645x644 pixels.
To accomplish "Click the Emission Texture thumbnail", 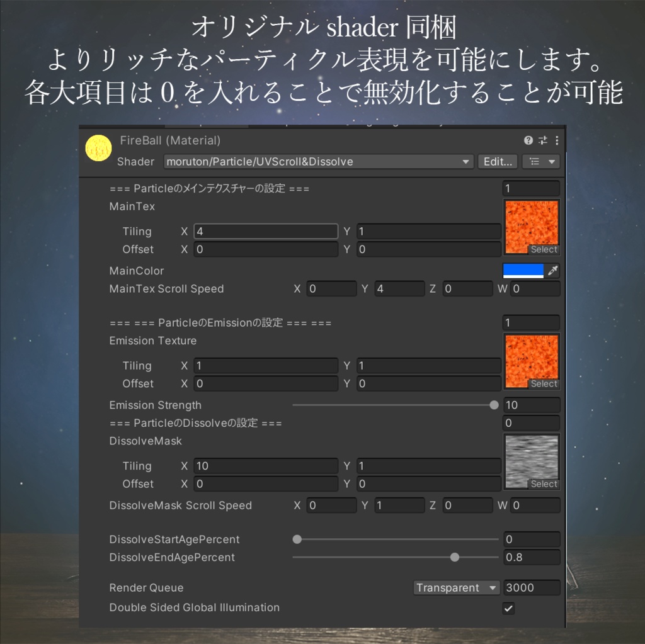I will (531, 361).
